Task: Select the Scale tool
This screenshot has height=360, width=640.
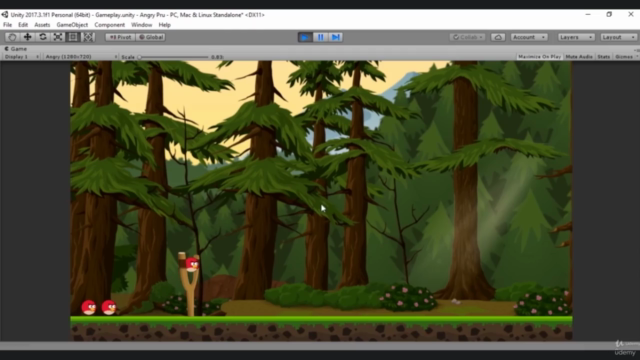Action: (x=58, y=37)
